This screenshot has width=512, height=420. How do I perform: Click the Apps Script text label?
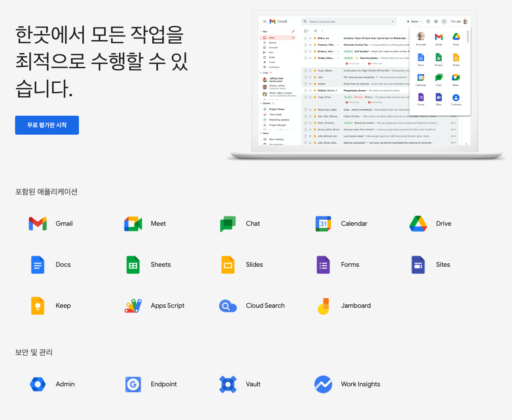pyautogui.click(x=167, y=306)
